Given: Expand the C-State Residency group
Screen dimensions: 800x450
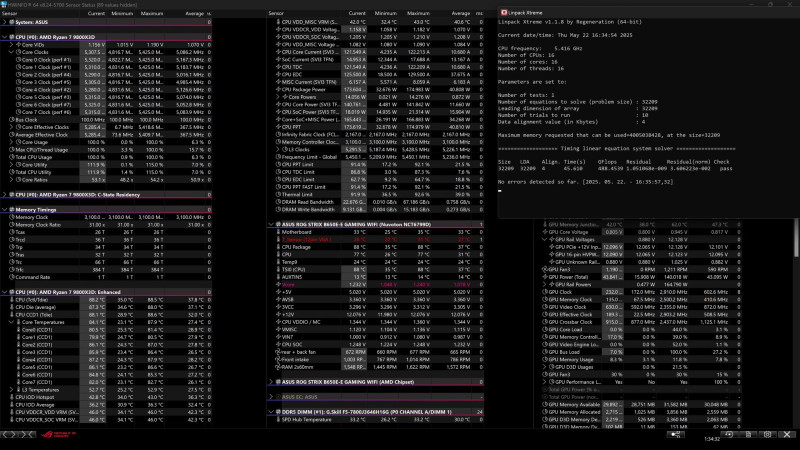Looking at the screenshot, I should (5, 195).
